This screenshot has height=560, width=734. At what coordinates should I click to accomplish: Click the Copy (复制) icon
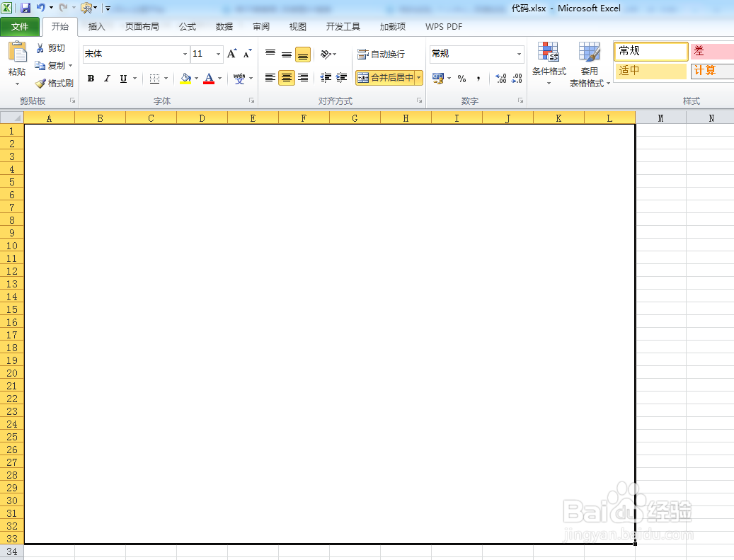pyautogui.click(x=40, y=66)
